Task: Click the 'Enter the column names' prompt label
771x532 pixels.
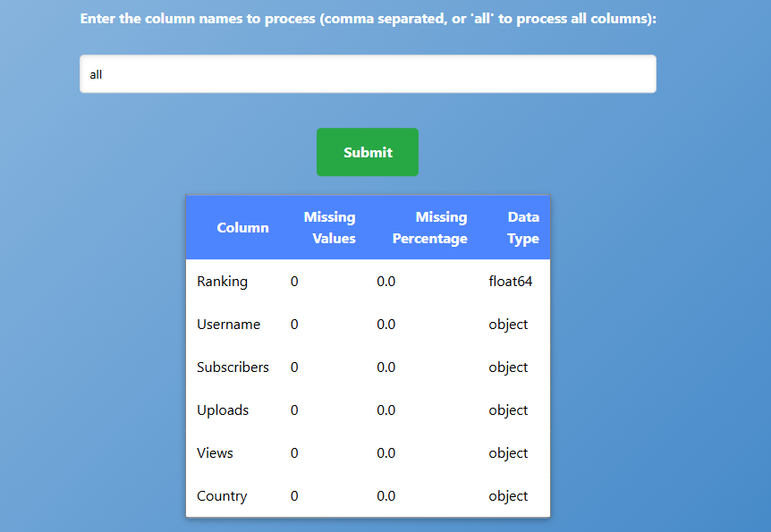Action: point(368,19)
